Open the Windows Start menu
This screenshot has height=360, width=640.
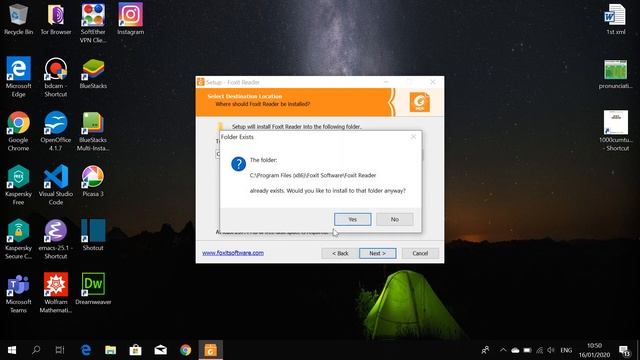(x=12, y=350)
